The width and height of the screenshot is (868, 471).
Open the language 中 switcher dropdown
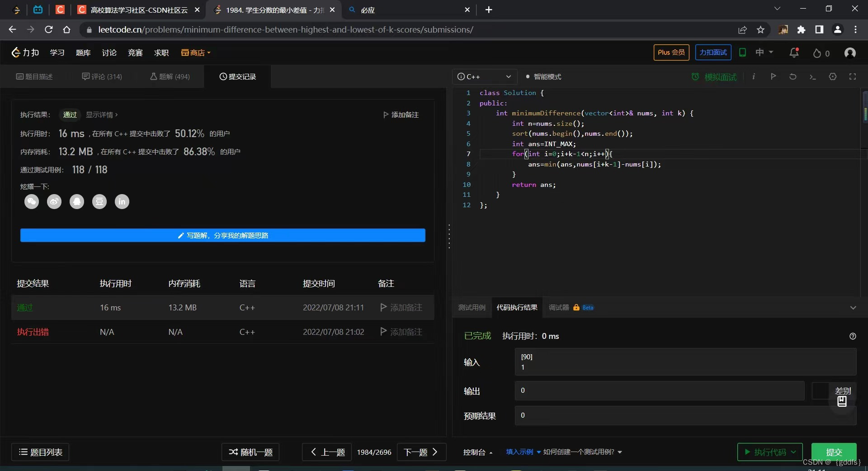tap(764, 52)
